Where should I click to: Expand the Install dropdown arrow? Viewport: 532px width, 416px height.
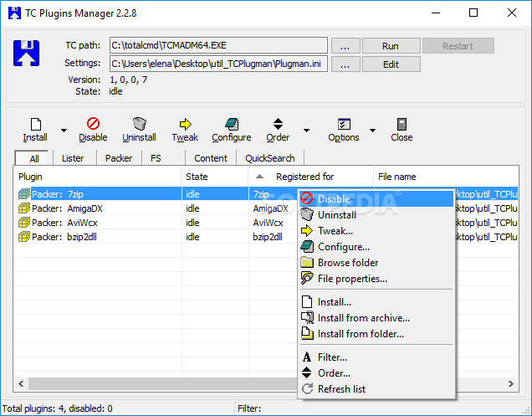coord(64,131)
